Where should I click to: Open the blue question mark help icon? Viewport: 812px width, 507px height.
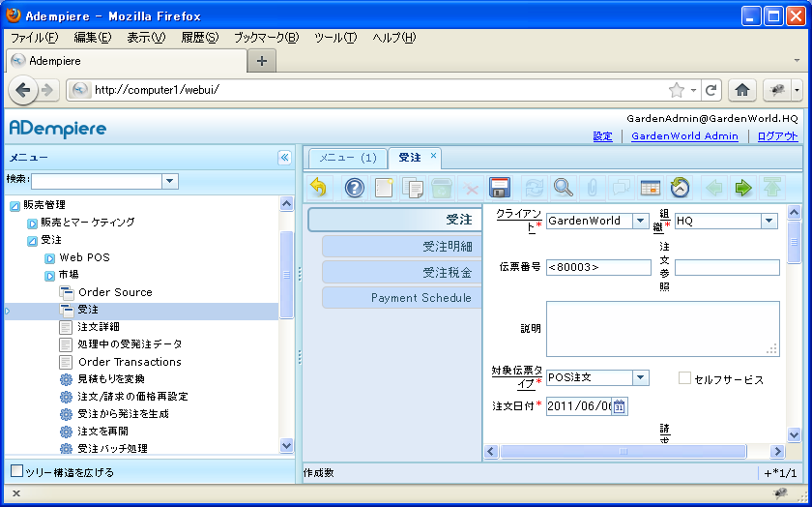click(355, 188)
